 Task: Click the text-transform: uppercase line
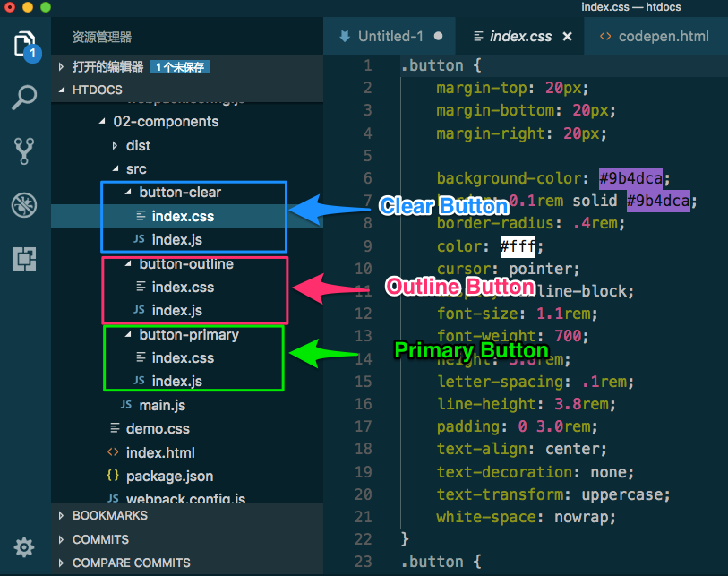pyautogui.click(x=553, y=494)
